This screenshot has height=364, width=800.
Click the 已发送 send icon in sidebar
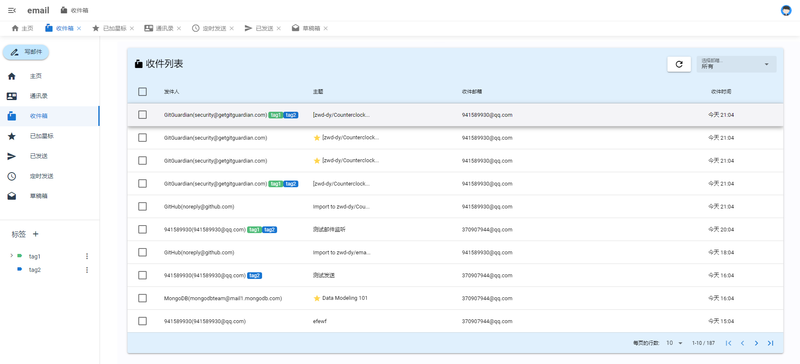tap(12, 156)
